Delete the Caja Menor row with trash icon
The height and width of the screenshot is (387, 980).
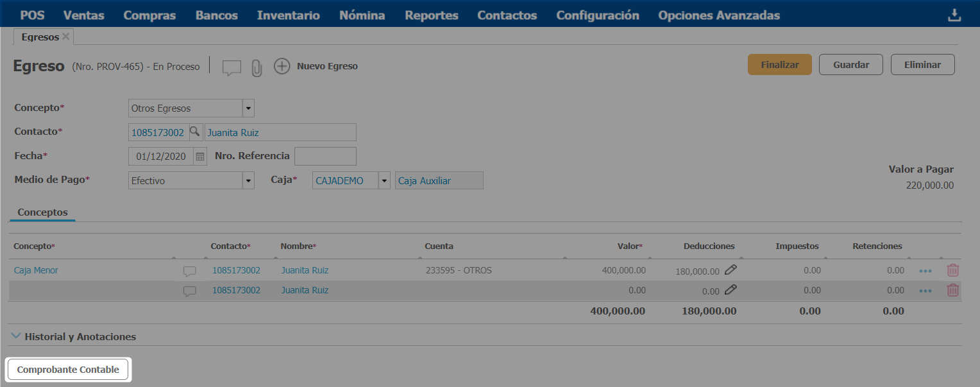[953, 271]
